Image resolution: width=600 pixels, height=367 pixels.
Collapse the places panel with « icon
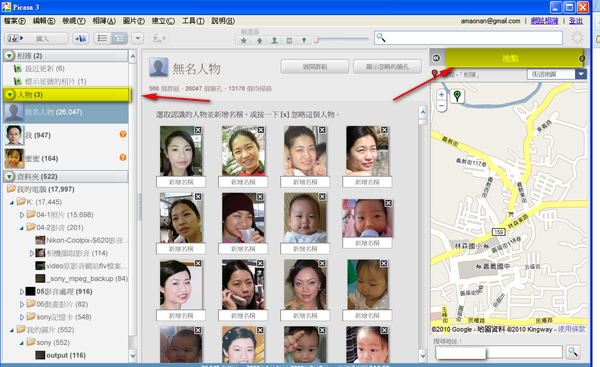436,58
